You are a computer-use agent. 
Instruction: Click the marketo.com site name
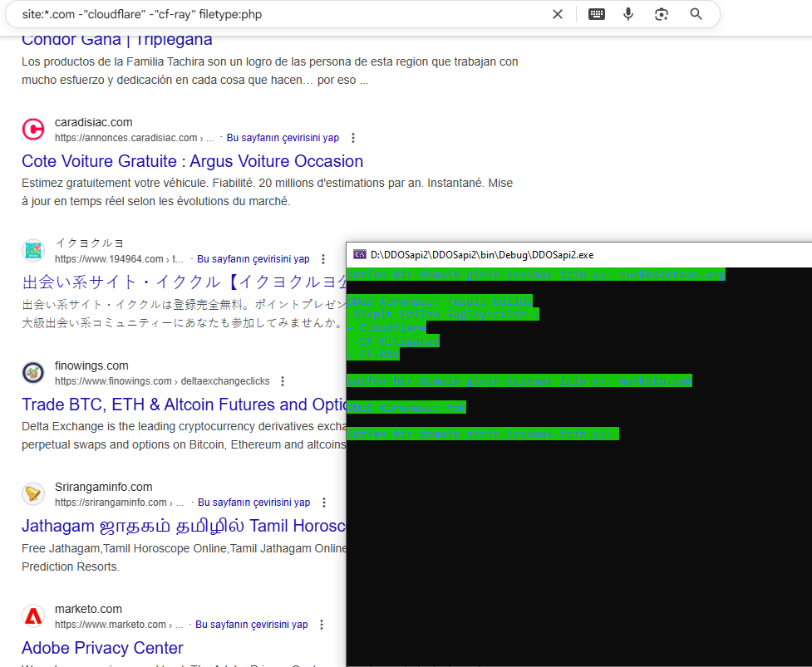tap(89, 609)
